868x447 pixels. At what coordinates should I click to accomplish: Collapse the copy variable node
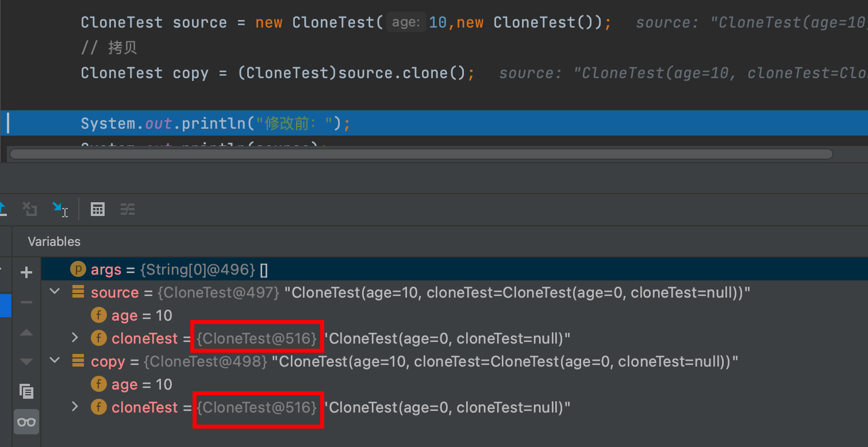55,361
